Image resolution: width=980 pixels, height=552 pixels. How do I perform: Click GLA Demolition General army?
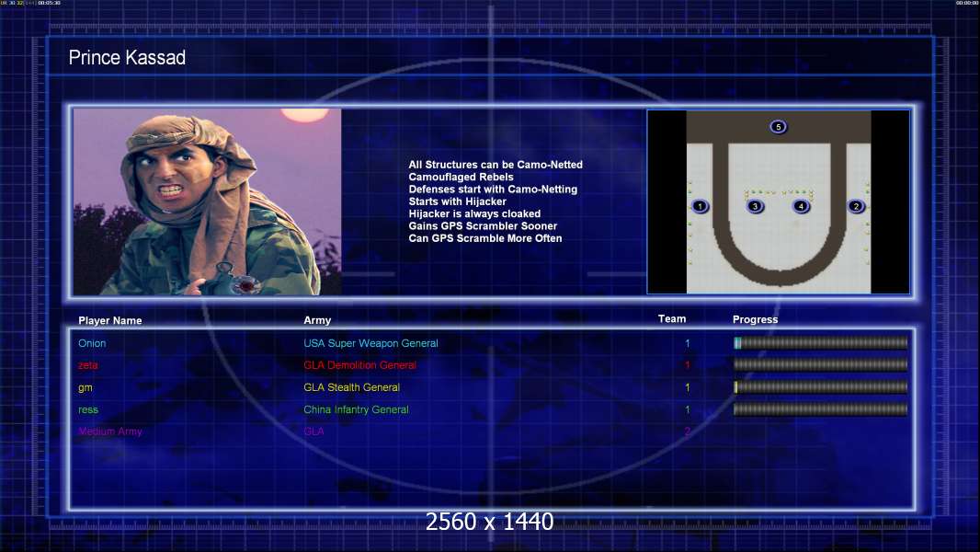tap(360, 365)
